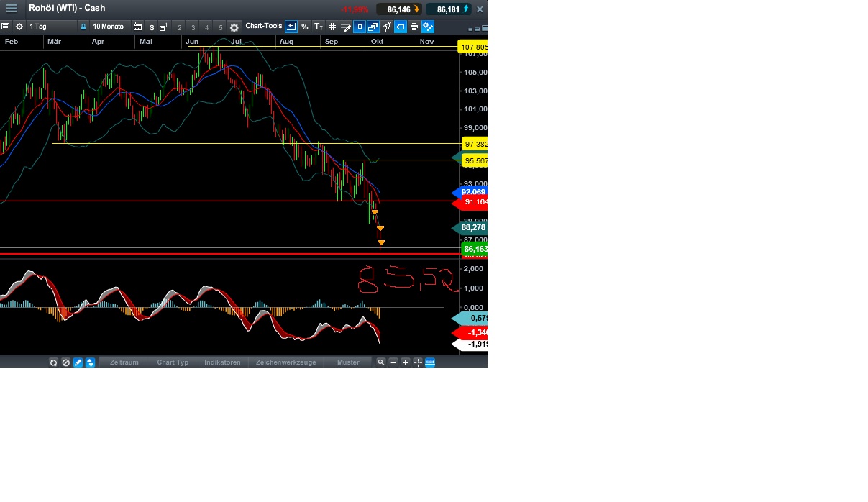The image size is (868, 502).
Task: Click the crosshair pointer icon near zoom controls
Action: point(419,362)
